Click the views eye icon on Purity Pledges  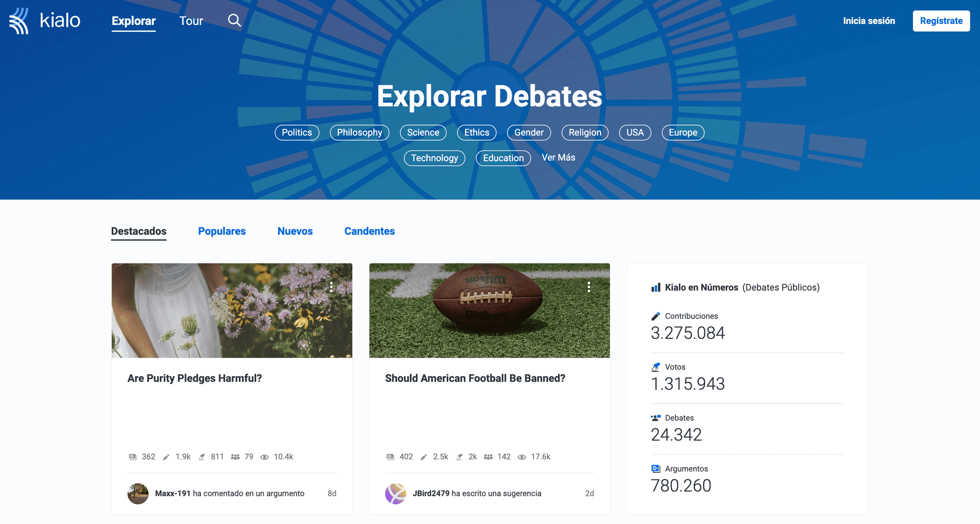[x=265, y=457]
